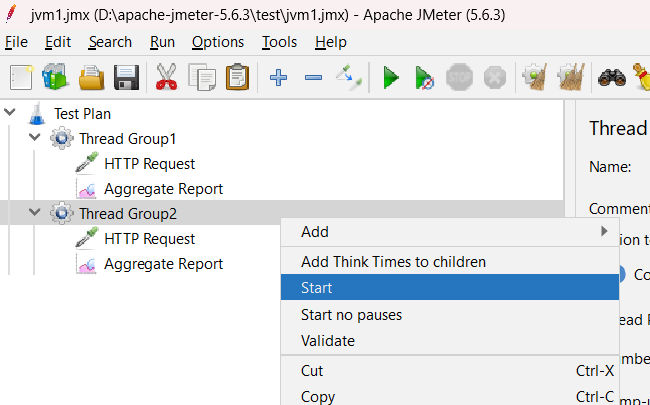Viewport: 650px width, 405px height.
Task: Click the Thread Group2 gear icon
Action: [x=62, y=213]
